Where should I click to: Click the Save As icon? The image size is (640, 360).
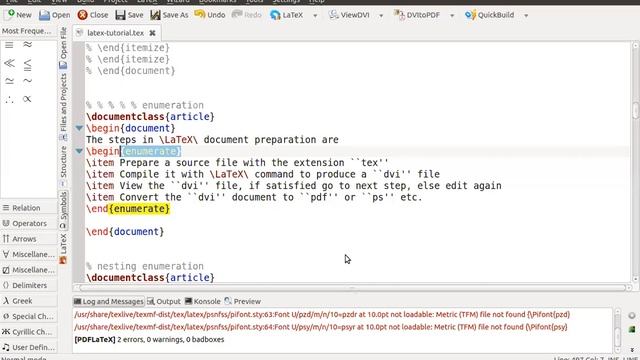pyautogui.click(x=156, y=15)
